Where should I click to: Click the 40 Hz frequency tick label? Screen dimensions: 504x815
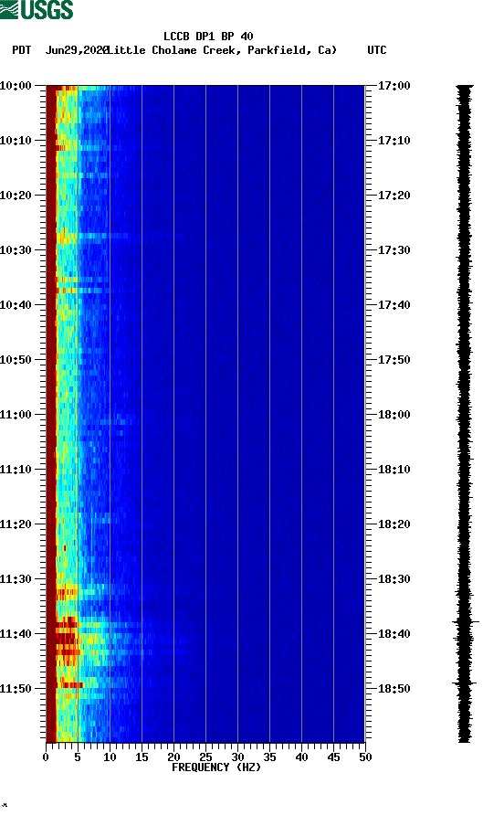(x=301, y=757)
